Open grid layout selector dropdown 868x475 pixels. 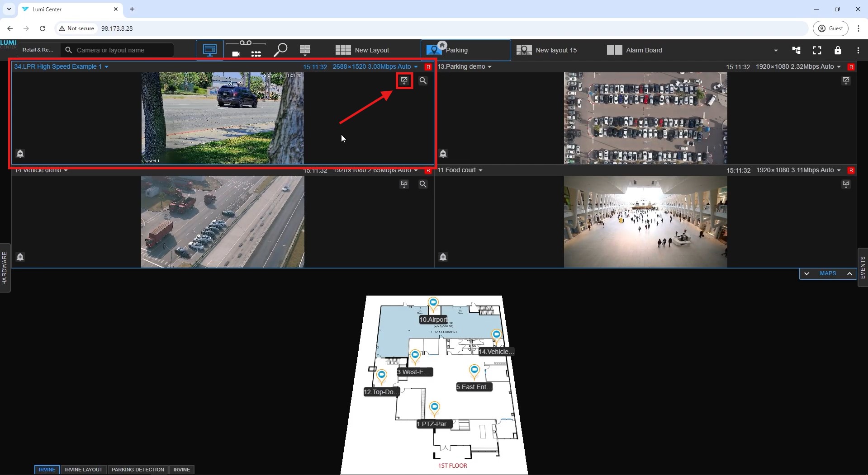pyautogui.click(x=305, y=51)
